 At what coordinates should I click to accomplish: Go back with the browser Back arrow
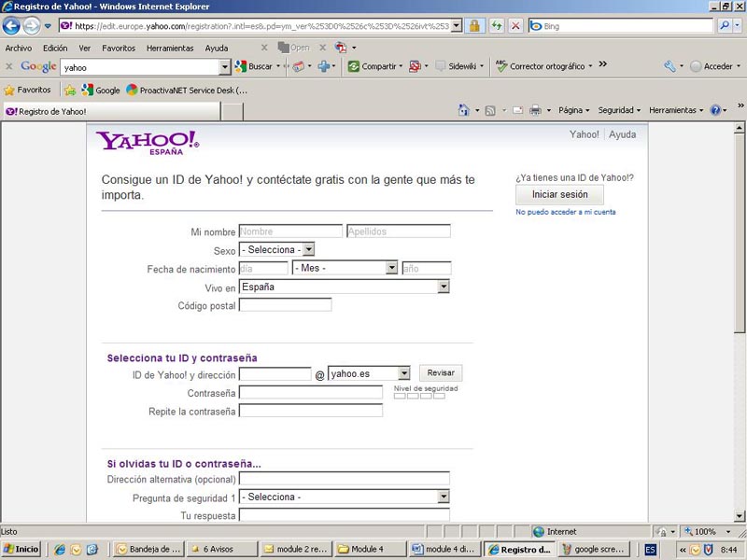click(x=11, y=26)
